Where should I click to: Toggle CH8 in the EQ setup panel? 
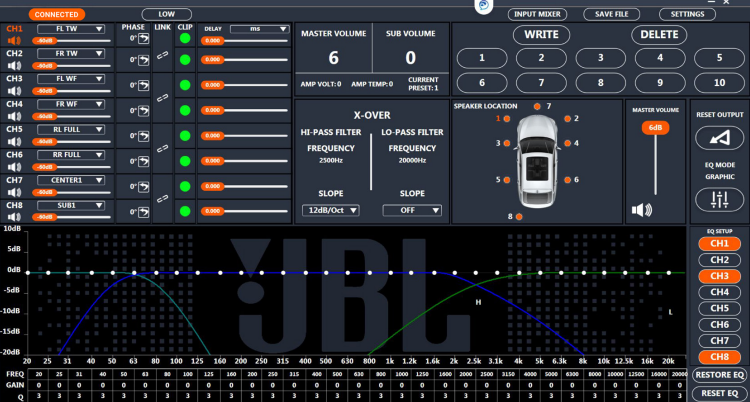719,357
